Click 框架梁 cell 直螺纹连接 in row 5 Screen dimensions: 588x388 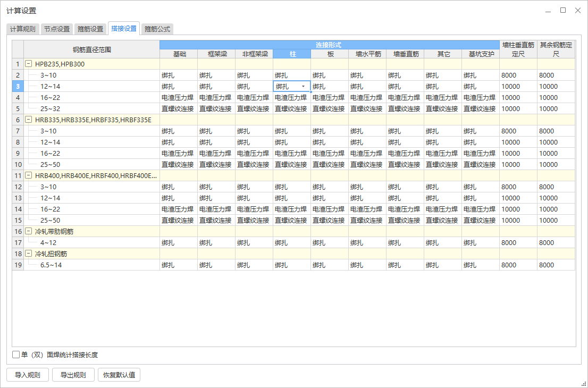[x=217, y=109]
